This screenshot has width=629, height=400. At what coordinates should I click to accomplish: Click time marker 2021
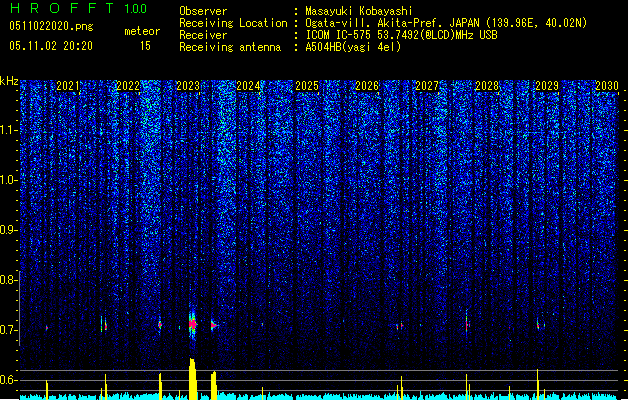pyautogui.click(x=68, y=86)
